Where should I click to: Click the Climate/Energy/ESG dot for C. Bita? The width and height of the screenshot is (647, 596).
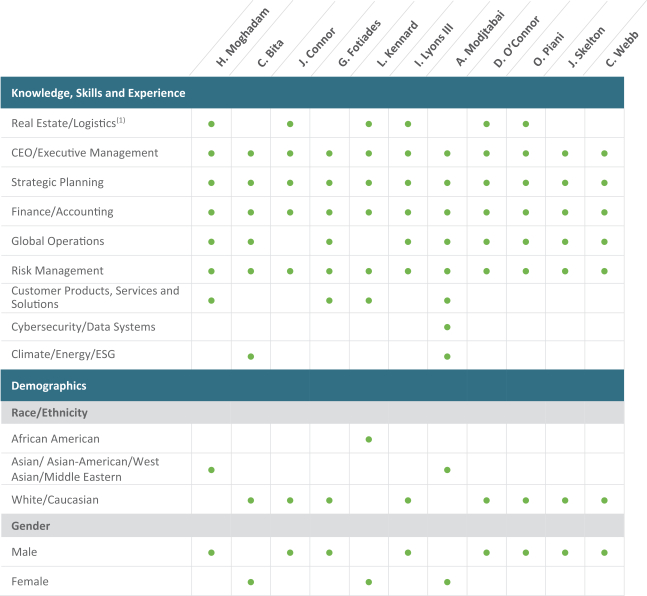251,356
